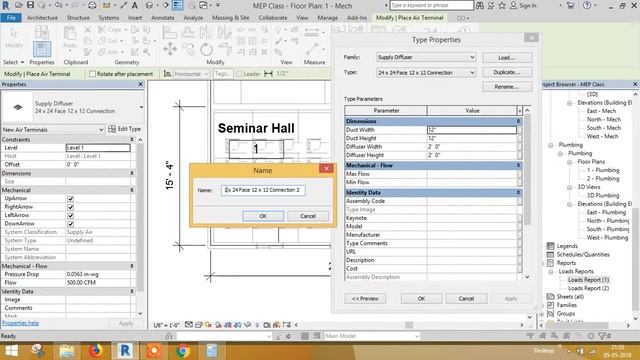Click OK in the Name dialog
640x360 pixels.
click(263, 216)
